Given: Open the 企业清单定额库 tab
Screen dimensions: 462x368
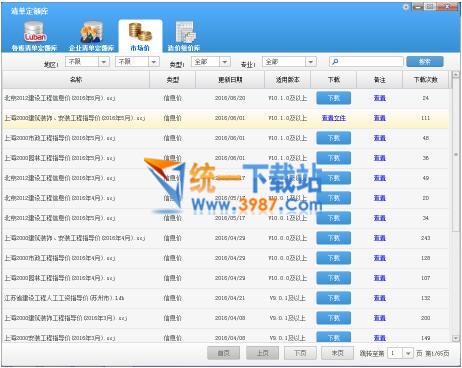Looking at the screenshot, I should pos(91,36).
